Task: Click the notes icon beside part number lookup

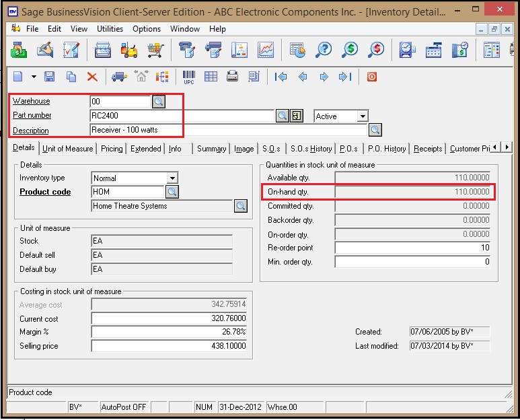Action: [297, 116]
